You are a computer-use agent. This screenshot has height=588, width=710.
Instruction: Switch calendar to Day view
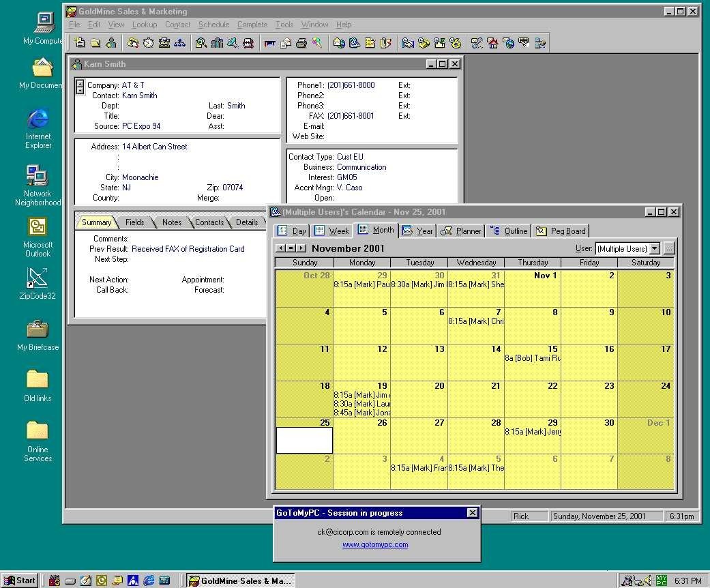coord(292,231)
